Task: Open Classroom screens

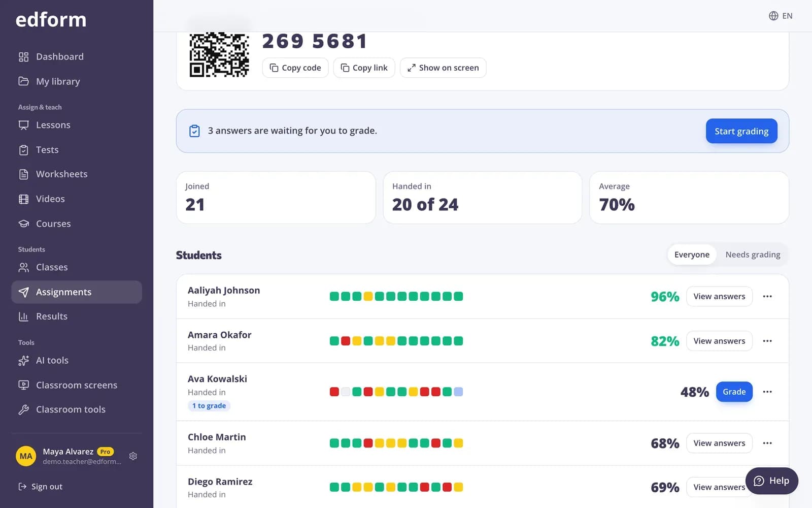Action: 76,385
